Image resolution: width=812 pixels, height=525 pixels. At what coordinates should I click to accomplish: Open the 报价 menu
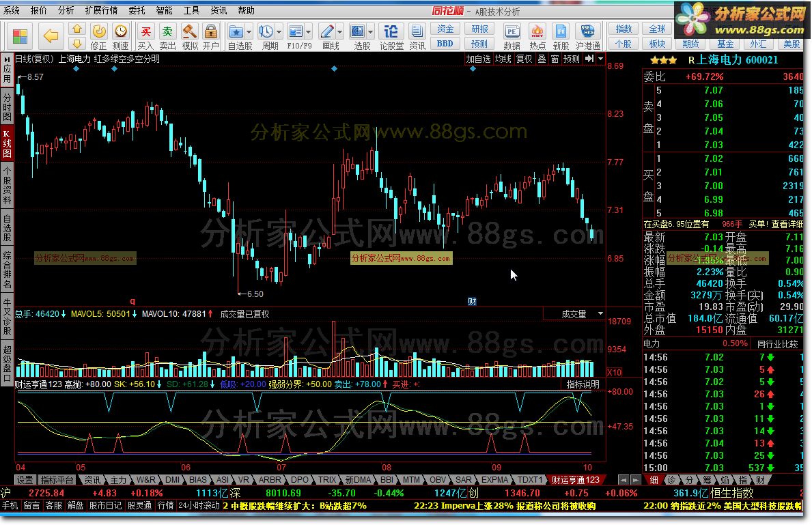point(39,10)
